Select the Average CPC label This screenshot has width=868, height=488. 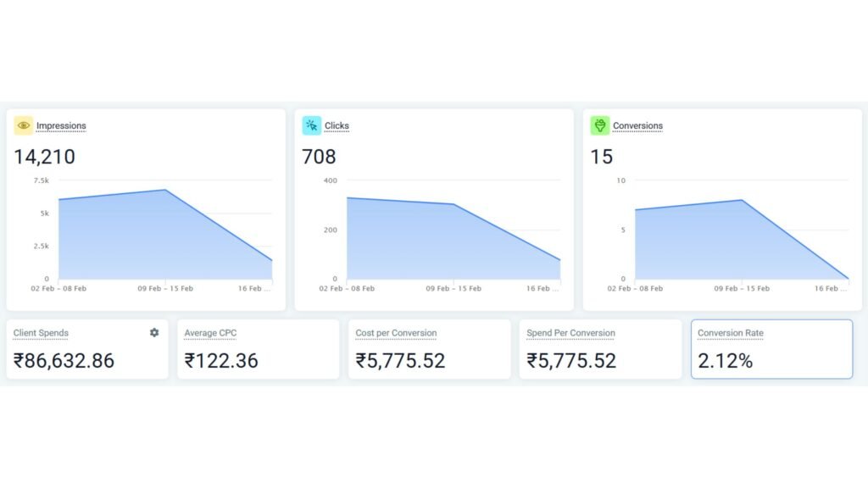[210, 333]
